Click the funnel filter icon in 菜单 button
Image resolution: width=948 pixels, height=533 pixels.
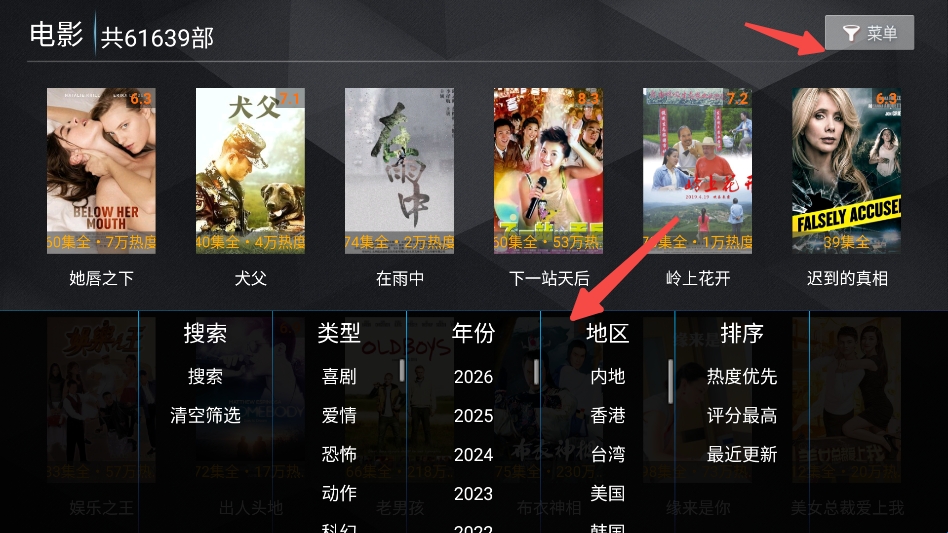point(851,33)
